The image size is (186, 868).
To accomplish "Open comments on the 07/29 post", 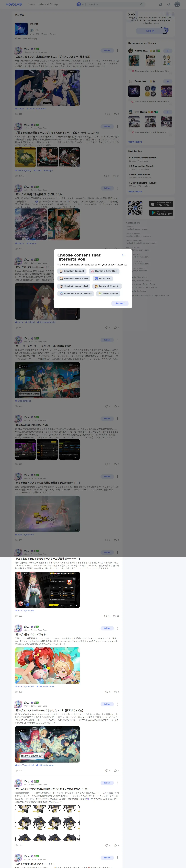I will (x=108, y=771).
